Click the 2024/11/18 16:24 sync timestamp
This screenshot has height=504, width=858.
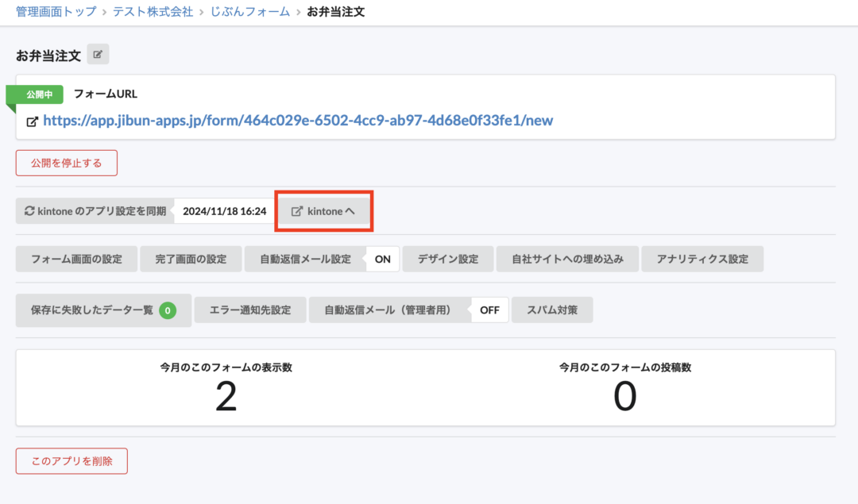pos(223,210)
